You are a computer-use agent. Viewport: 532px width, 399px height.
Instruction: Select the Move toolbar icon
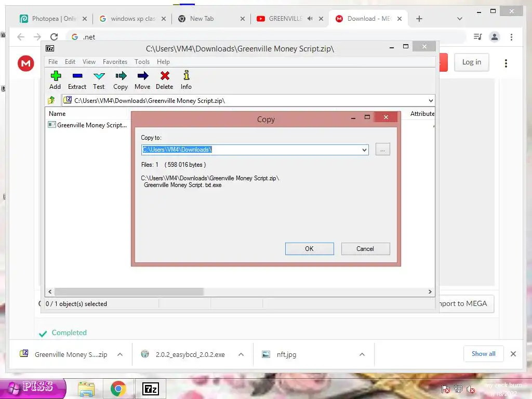click(x=142, y=80)
